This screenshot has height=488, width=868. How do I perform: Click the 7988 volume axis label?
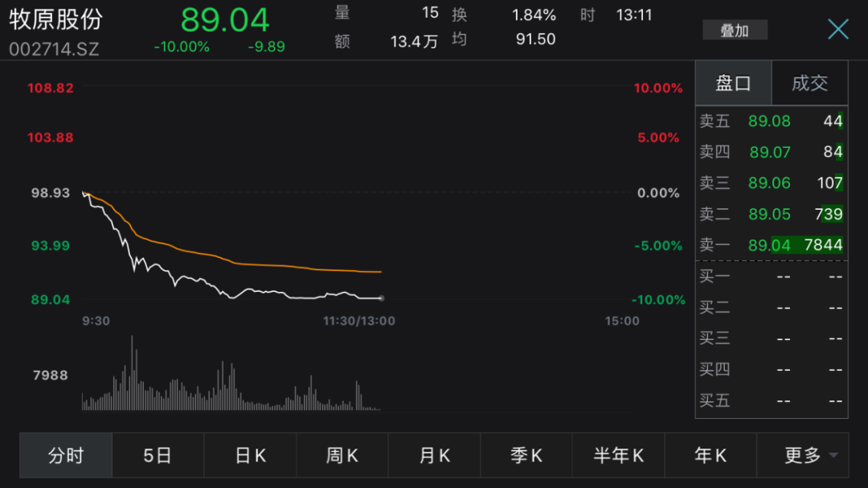pyautogui.click(x=51, y=375)
